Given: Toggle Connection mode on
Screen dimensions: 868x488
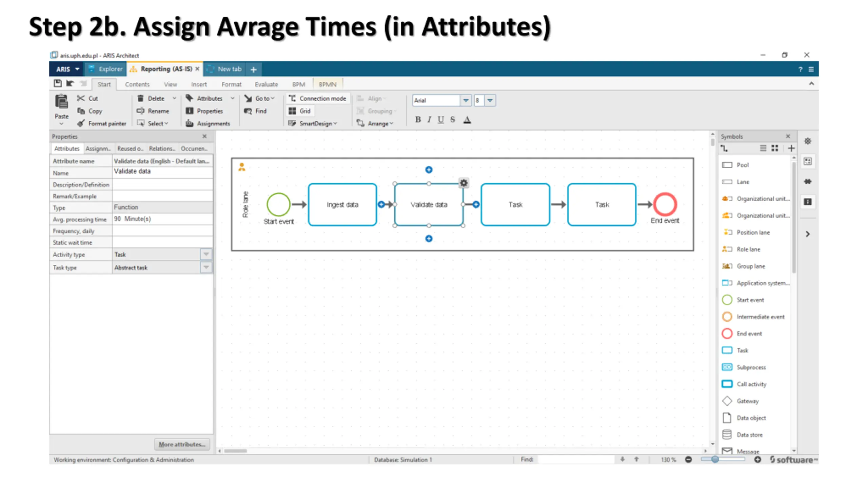Looking at the screenshot, I should (x=317, y=98).
